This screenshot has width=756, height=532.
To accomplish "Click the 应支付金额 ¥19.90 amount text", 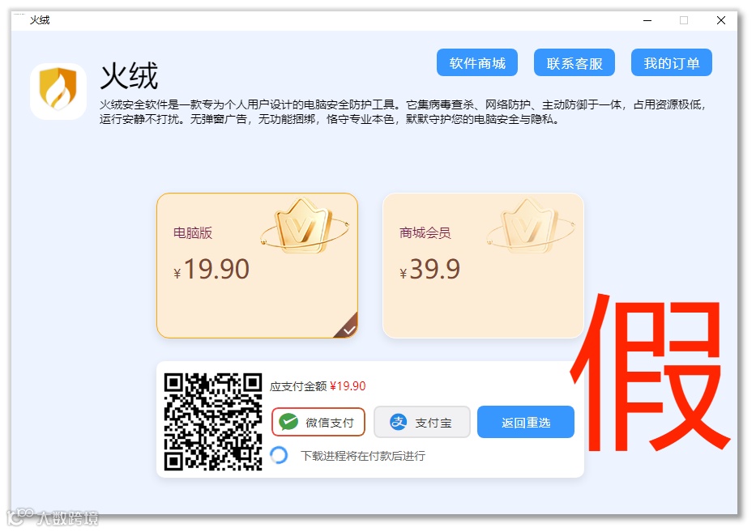I will point(318,386).
